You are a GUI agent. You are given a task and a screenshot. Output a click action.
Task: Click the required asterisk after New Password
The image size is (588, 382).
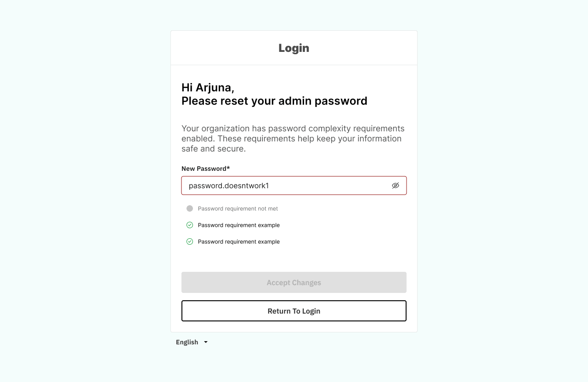[x=228, y=168]
